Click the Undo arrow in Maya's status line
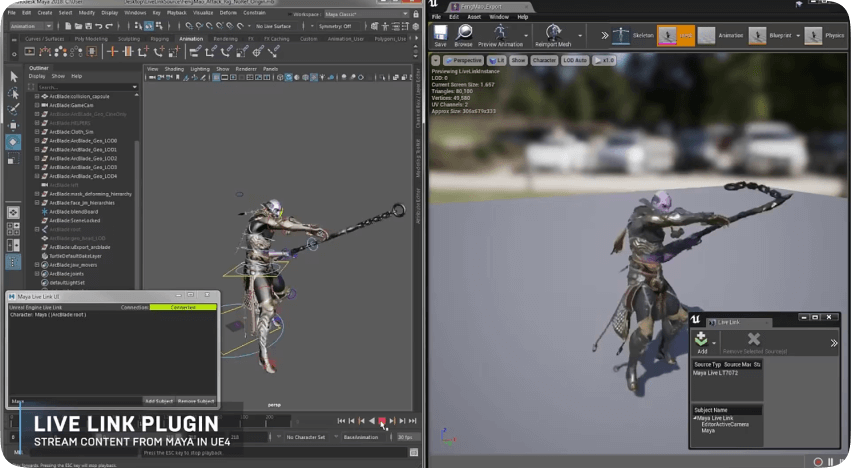This screenshot has height=468, width=851. [99, 26]
